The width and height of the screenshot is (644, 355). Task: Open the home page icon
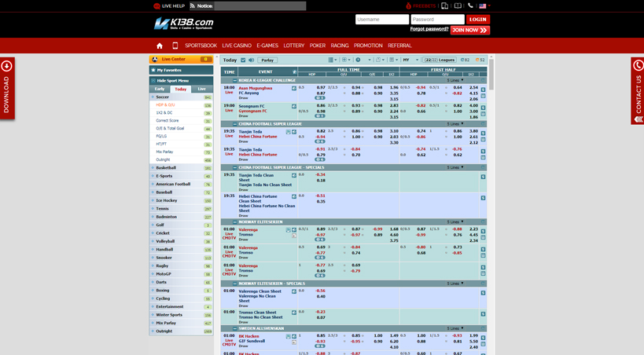tap(160, 46)
